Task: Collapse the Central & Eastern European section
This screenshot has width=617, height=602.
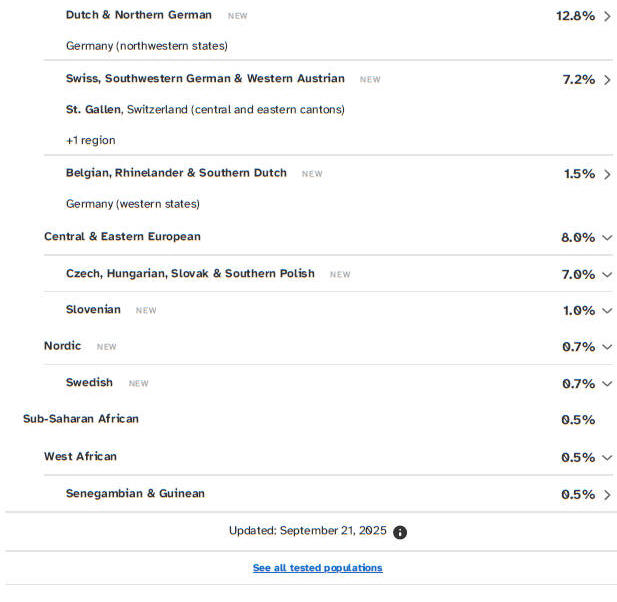Action: pos(607,238)
